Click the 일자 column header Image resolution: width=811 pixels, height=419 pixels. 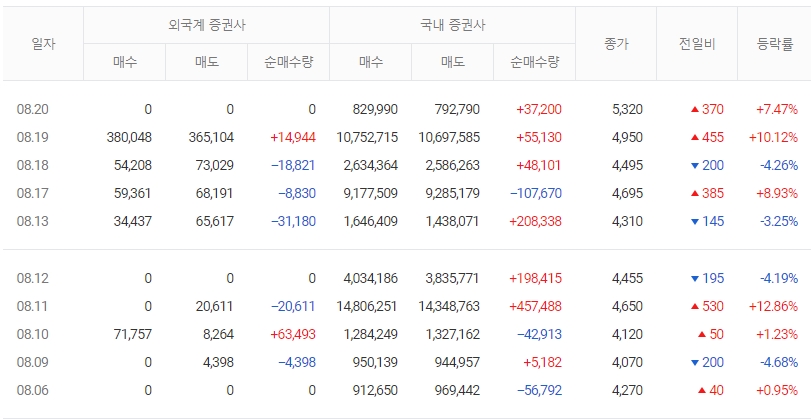pyautogui.click(x=43, y=44)
